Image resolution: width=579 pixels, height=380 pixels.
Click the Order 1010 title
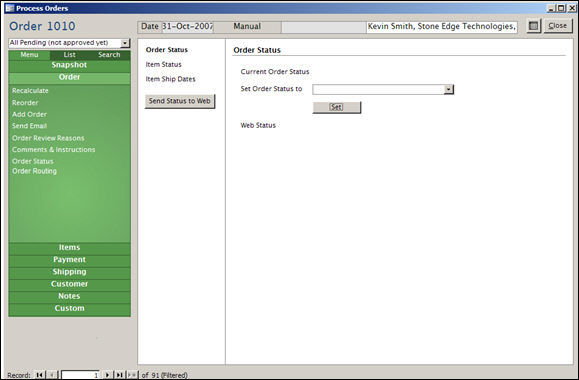click(x=42, y=26)
